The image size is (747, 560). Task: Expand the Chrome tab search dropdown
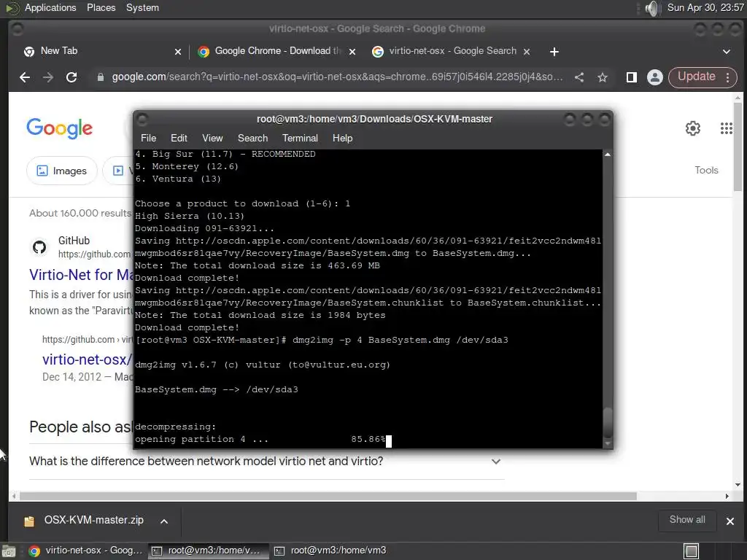click(x=727, y=52)
